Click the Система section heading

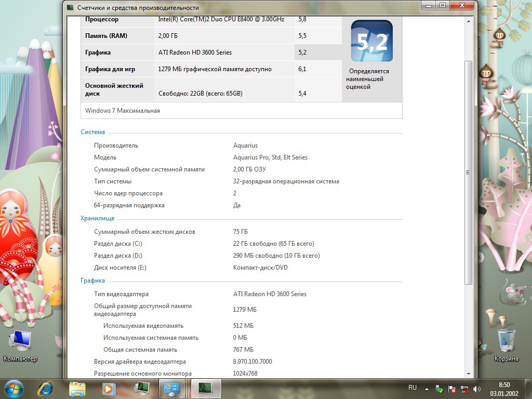point(92,132)
